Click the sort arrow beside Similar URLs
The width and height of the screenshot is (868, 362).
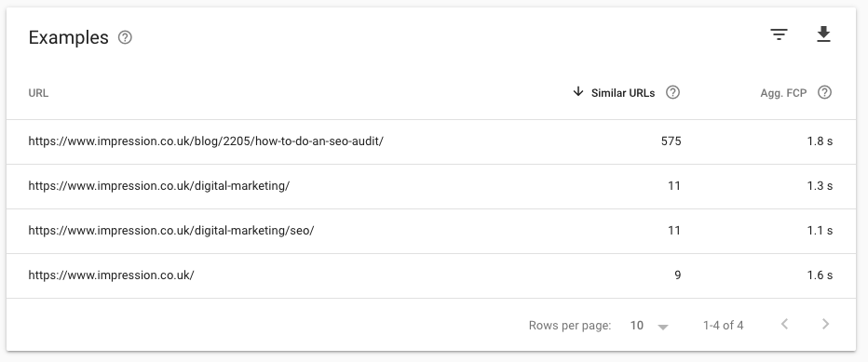(578, 92)
